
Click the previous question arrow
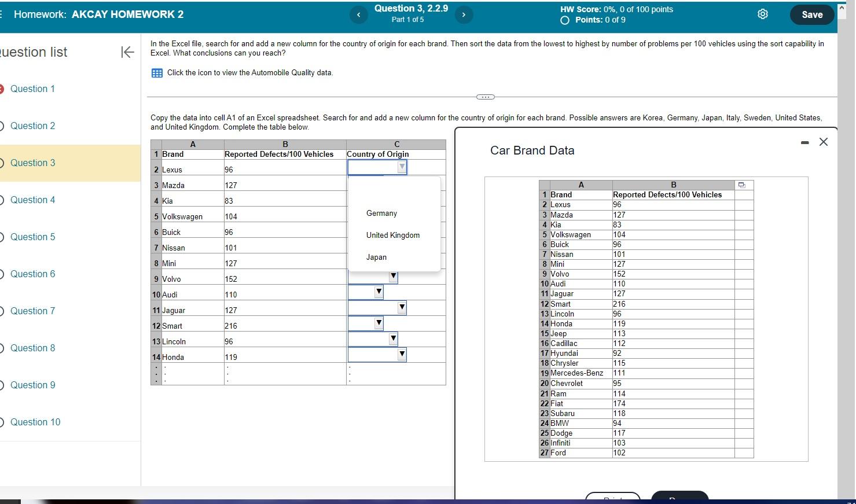coord(359,14)
